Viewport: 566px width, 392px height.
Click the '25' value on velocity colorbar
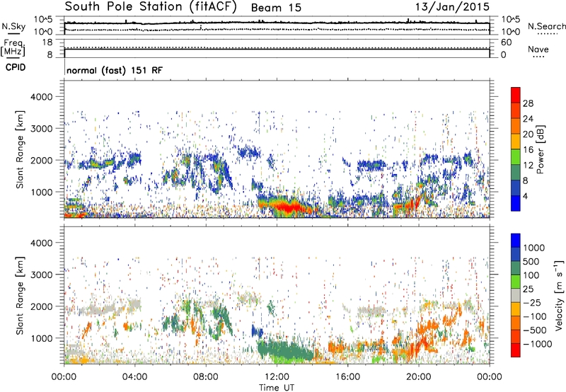[x=529, y=289]
